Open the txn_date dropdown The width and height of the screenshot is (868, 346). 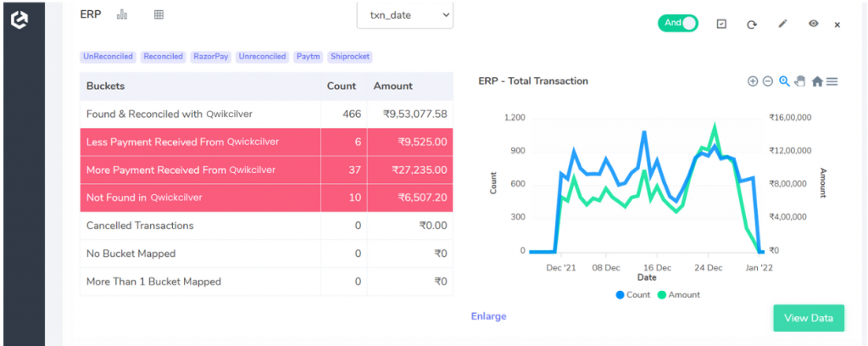pyautogui.click(x=404, y=15)
